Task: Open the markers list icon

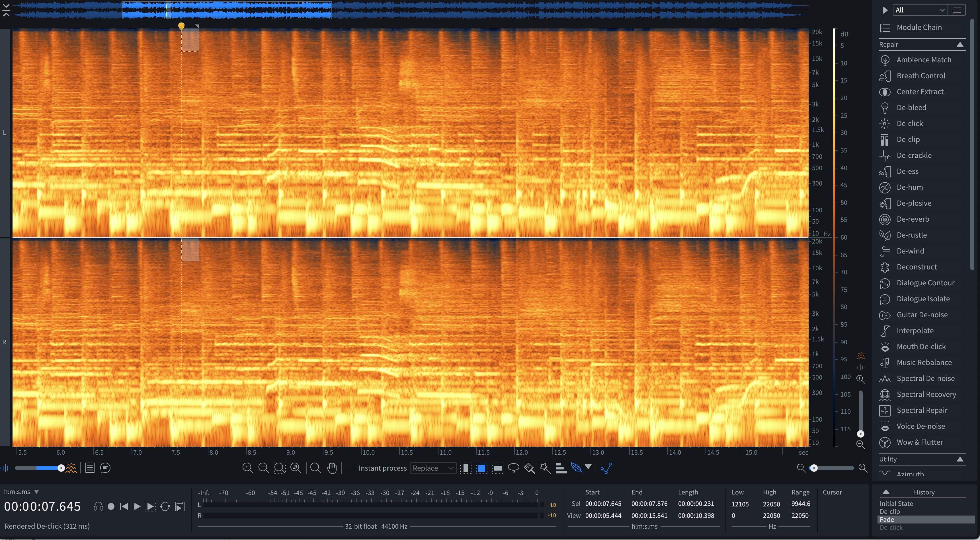Action: (x=90, y=468)
